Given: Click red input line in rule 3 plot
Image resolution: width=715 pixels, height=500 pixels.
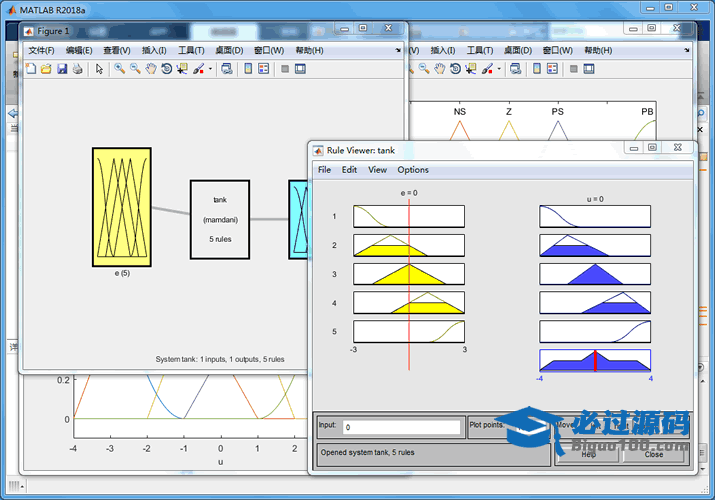Looking at the screenshot, I should [x=409, y=274].
